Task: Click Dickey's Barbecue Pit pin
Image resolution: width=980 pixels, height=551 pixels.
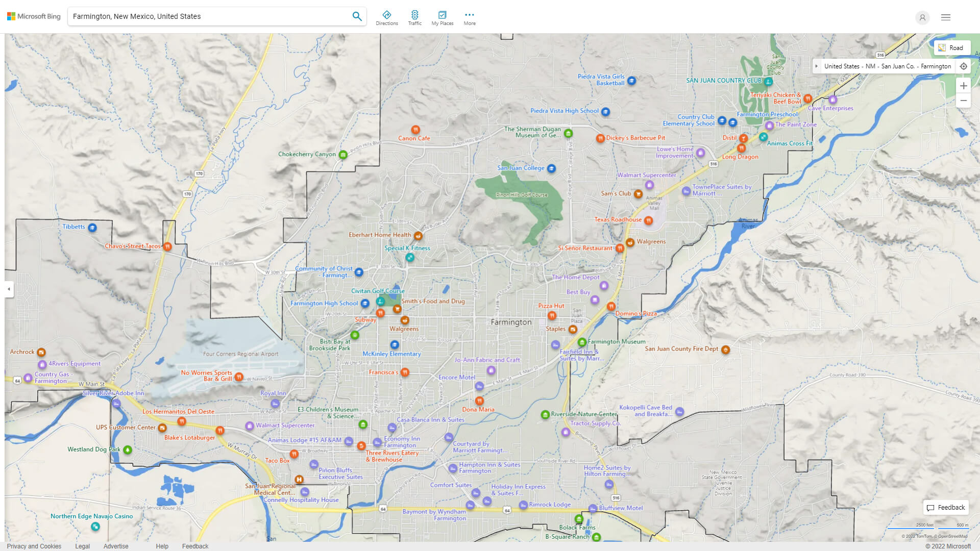Action: (600, 138)
